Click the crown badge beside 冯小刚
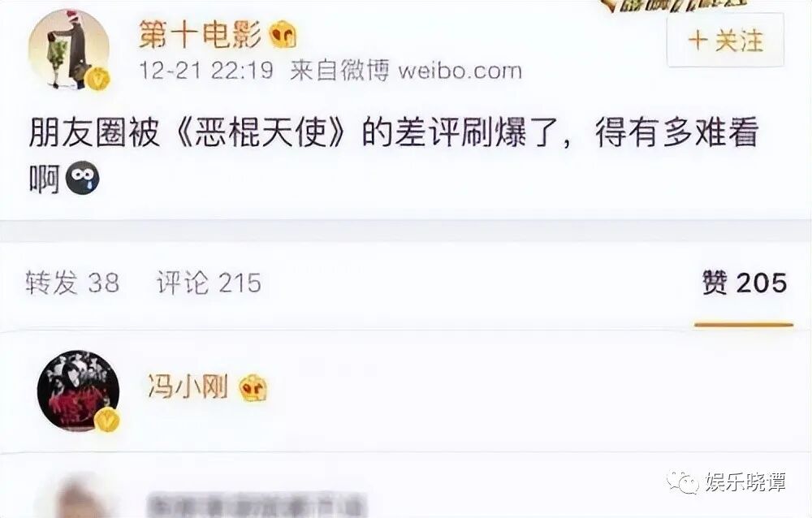812x518 pixels. click(253, 387)
